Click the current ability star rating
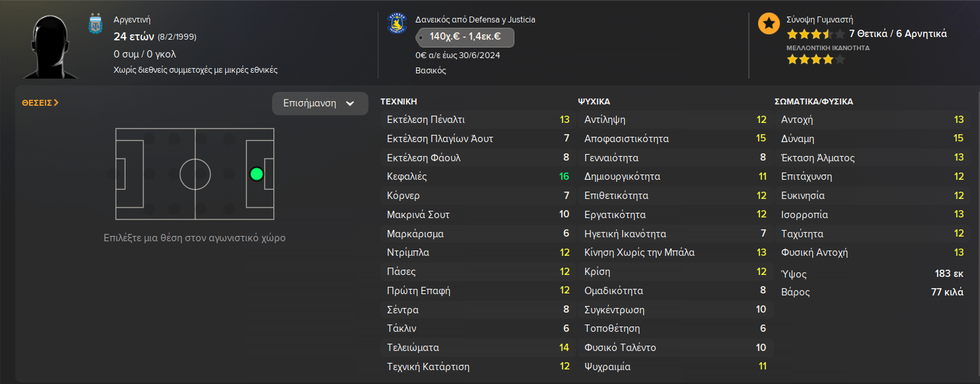Viewport: 980px width, 384px height. click(816, 34)
